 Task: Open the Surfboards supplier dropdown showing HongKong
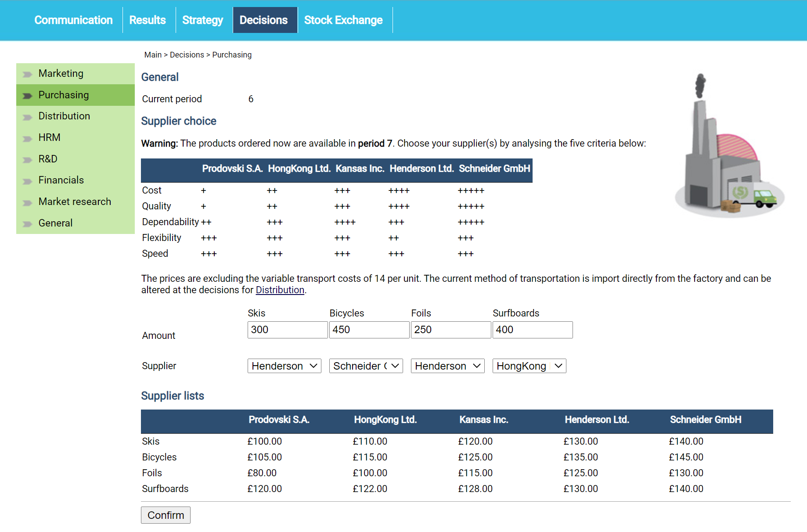click(x=529, y=366)
